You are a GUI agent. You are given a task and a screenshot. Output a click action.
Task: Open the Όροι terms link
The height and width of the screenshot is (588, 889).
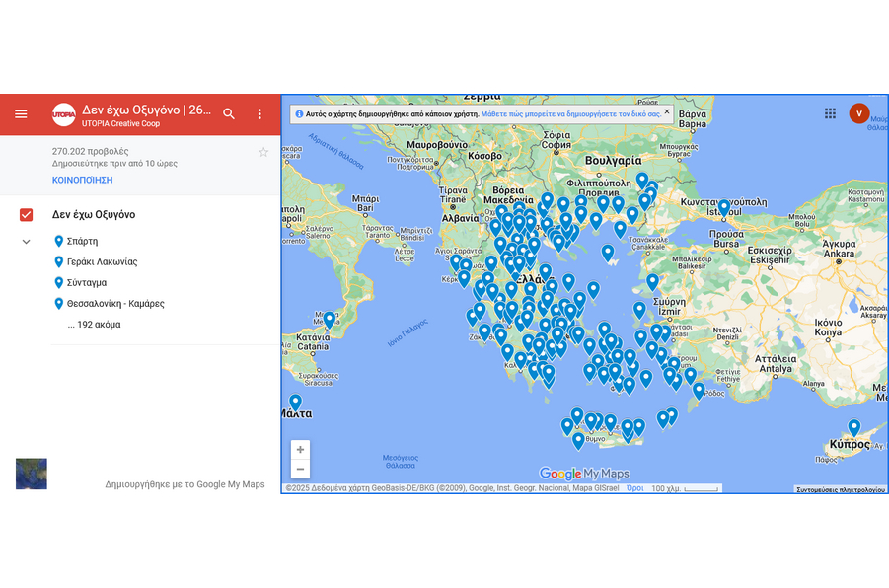(x=635, y=488)
